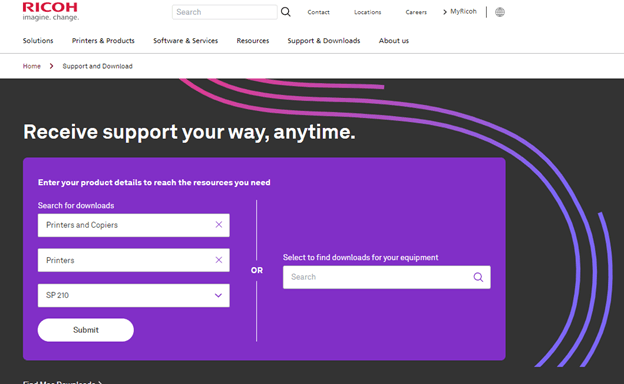The image size is (624, 384).
Task: Click the "Receive support your way, anytime." heading
Action: [x=189, y=132]
